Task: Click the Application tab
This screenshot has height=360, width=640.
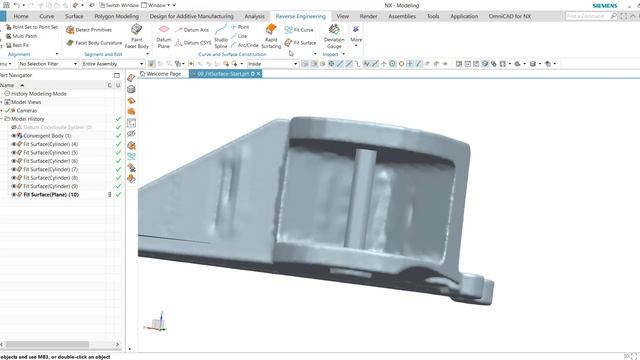Action: click(464, 16)
